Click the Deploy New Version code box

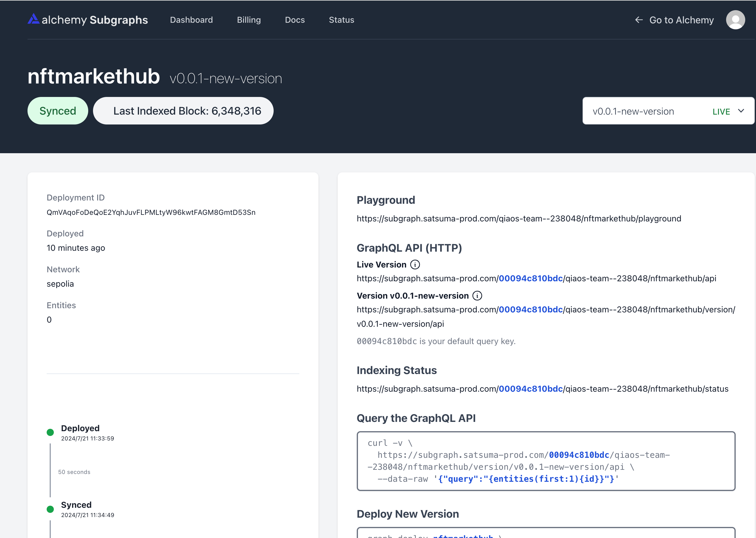(546, 532)
